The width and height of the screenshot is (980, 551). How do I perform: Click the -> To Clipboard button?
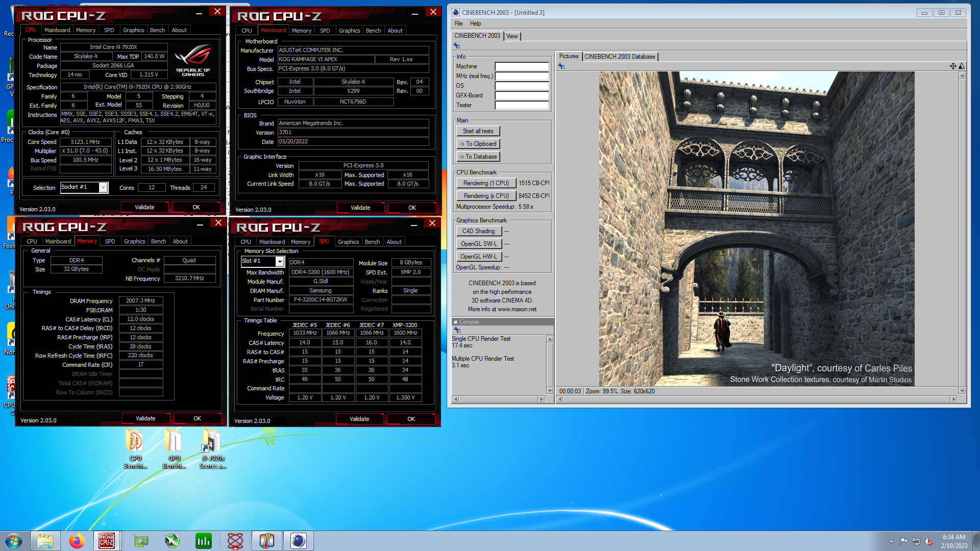tap(478, 144)
